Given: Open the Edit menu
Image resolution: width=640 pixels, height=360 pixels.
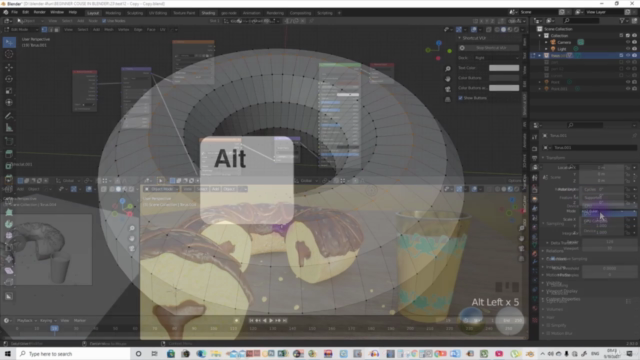Looking at the screenshot, I should (25, 13).
